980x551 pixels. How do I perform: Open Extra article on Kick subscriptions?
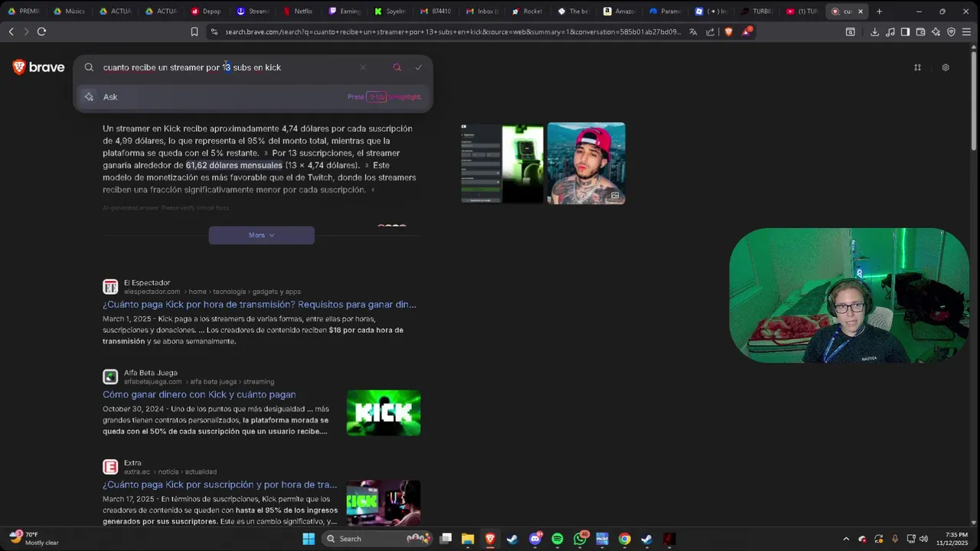220,485
